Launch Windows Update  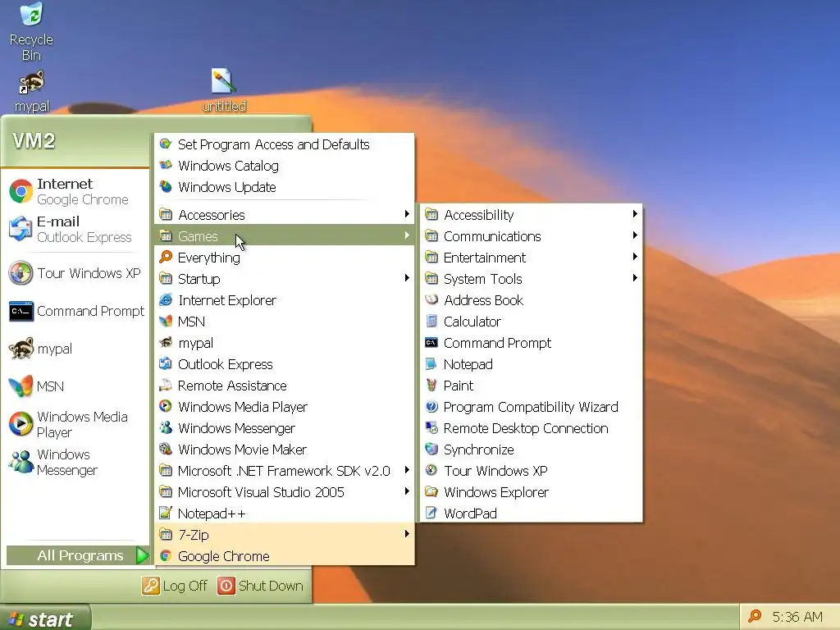point(285,187)
